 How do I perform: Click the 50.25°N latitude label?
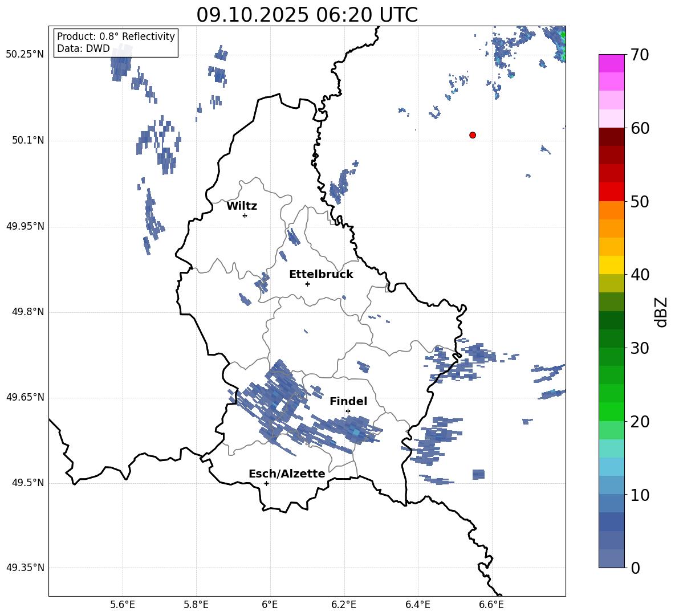pos(25,55)
